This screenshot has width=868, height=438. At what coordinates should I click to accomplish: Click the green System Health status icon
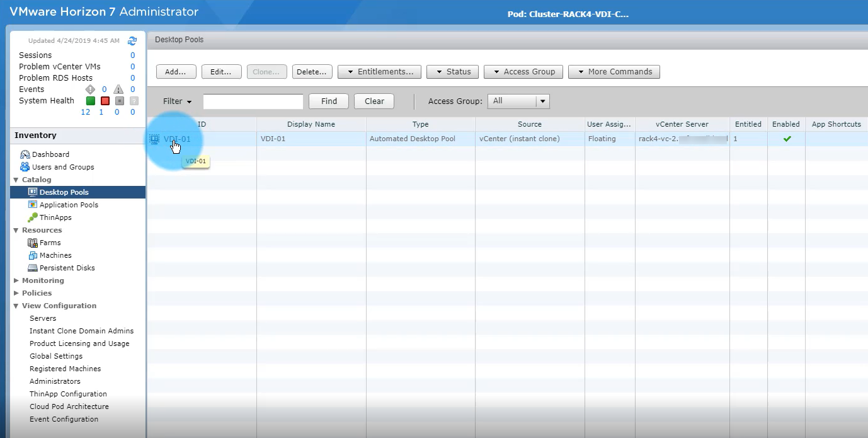[90, 101]
